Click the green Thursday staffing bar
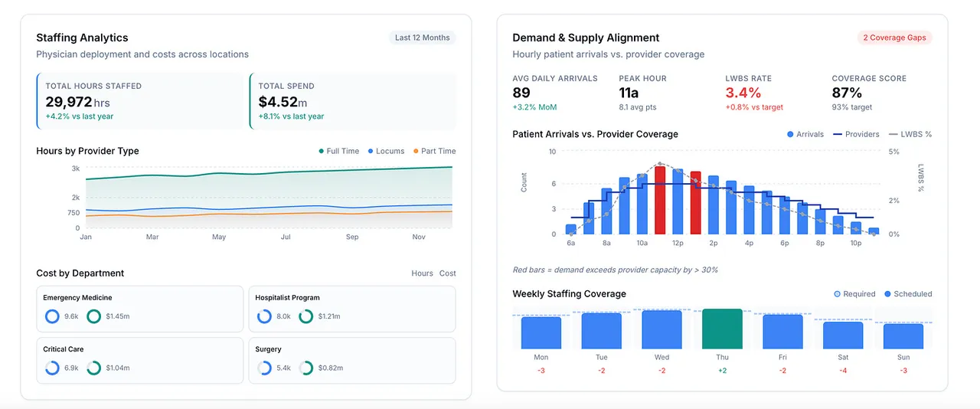Viewport: 980px width, 409px height. [722, 329]
